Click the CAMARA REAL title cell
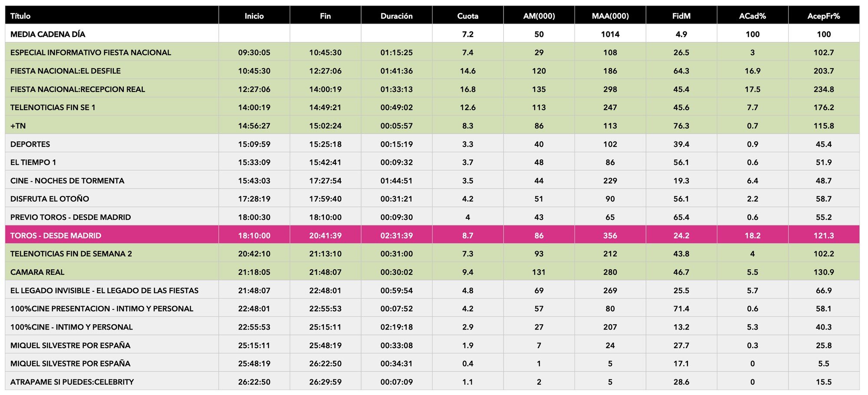The width and height of the screenshot is (868, 395). point(37,272)
